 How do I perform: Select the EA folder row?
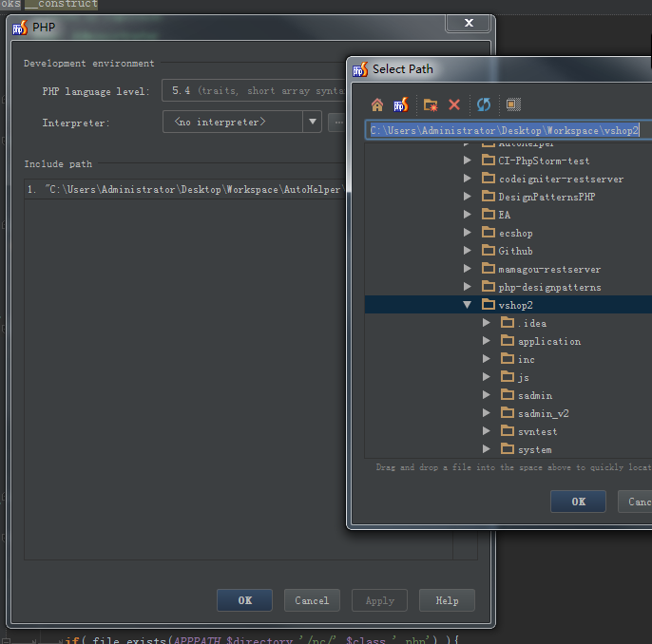pyautogui.click(x=508, y=215)
